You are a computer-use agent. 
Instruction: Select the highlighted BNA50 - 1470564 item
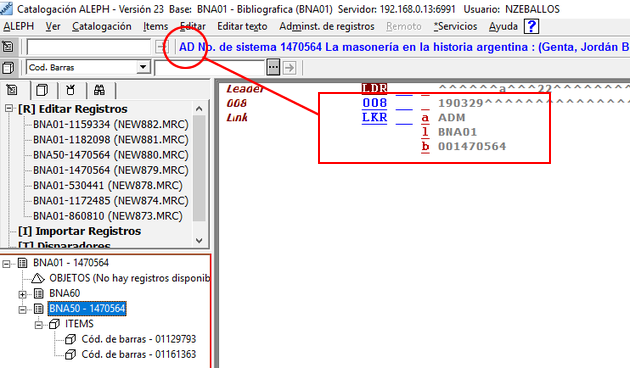(87, 309)
